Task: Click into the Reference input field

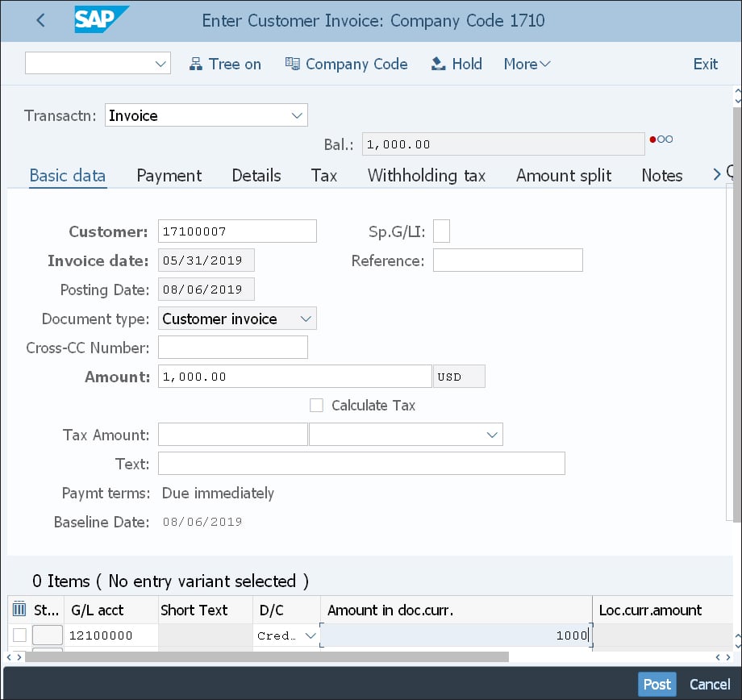Action: 507,260
